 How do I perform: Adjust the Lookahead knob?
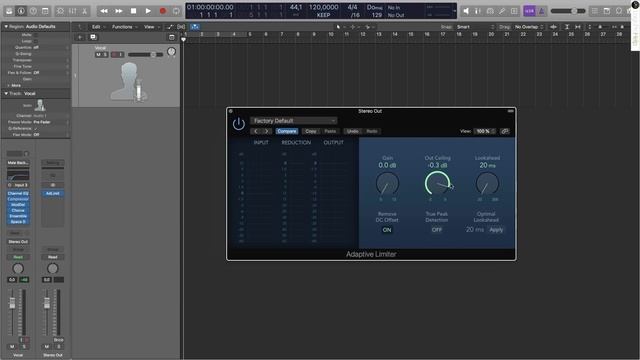[x=487, y=184]
